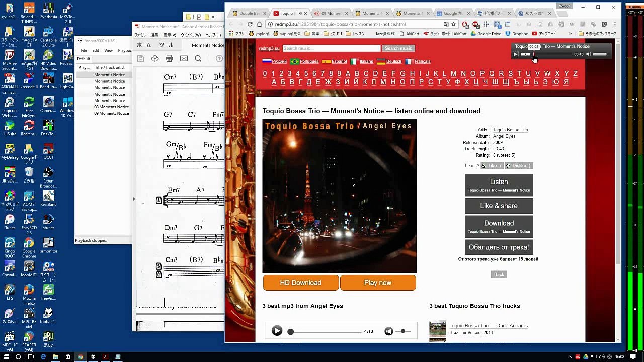This screenshot has height=362, width=644.
Task: Click Like & share button
Action: pos(499,206)
